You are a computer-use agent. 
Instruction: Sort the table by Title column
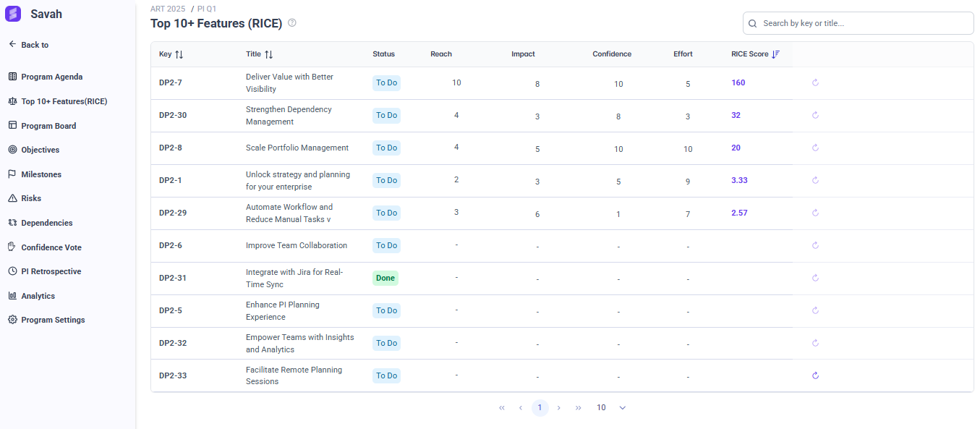point(269,54)
